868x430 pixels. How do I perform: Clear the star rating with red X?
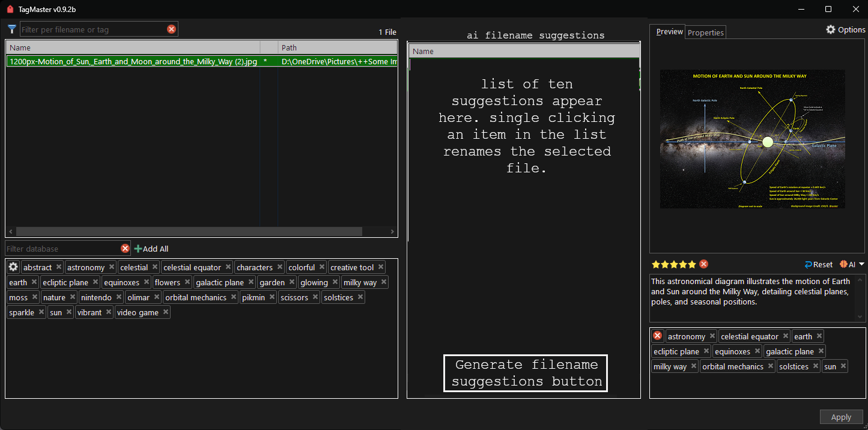(x=703, y=264)
